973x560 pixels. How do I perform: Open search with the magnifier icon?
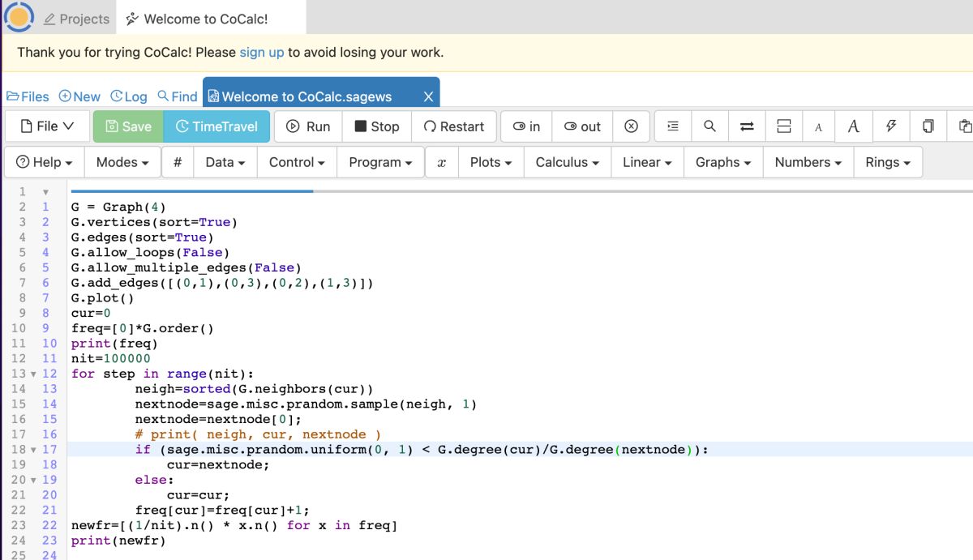pos(709,126)
